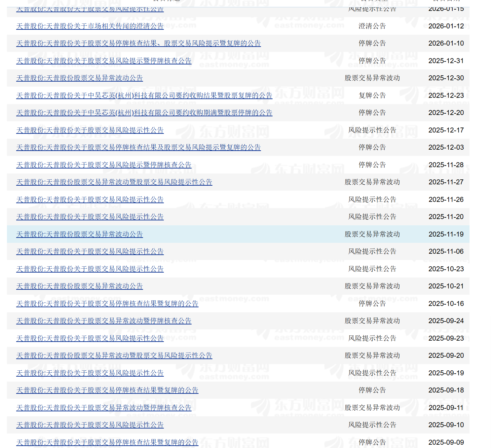Click 停牌公告 type in the 2025-12-03 row

(372, 147)
